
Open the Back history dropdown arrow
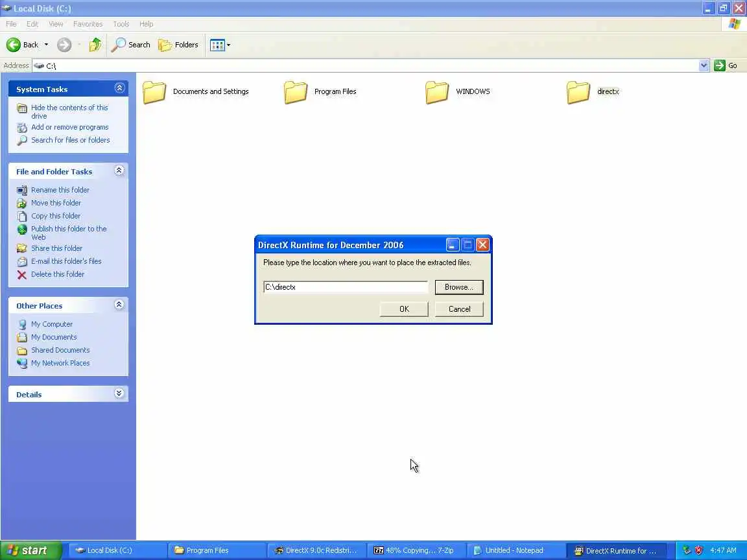tap(46, 45)
